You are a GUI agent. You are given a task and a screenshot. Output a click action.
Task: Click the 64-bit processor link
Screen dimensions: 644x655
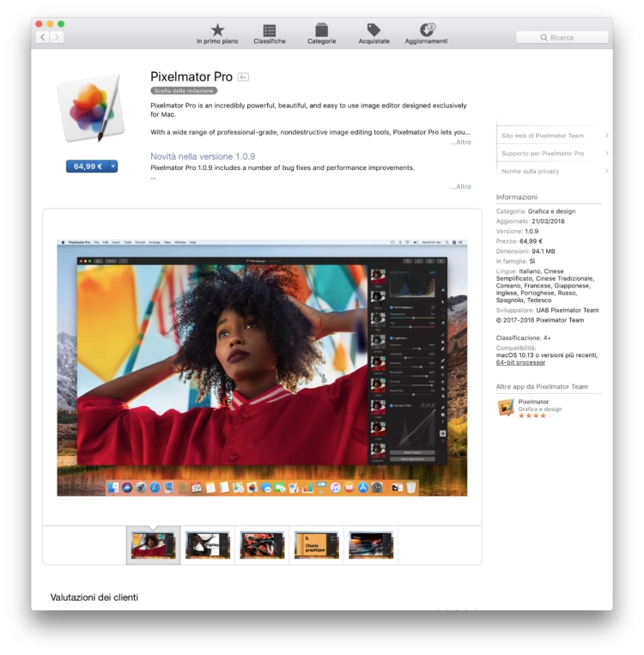520,363
